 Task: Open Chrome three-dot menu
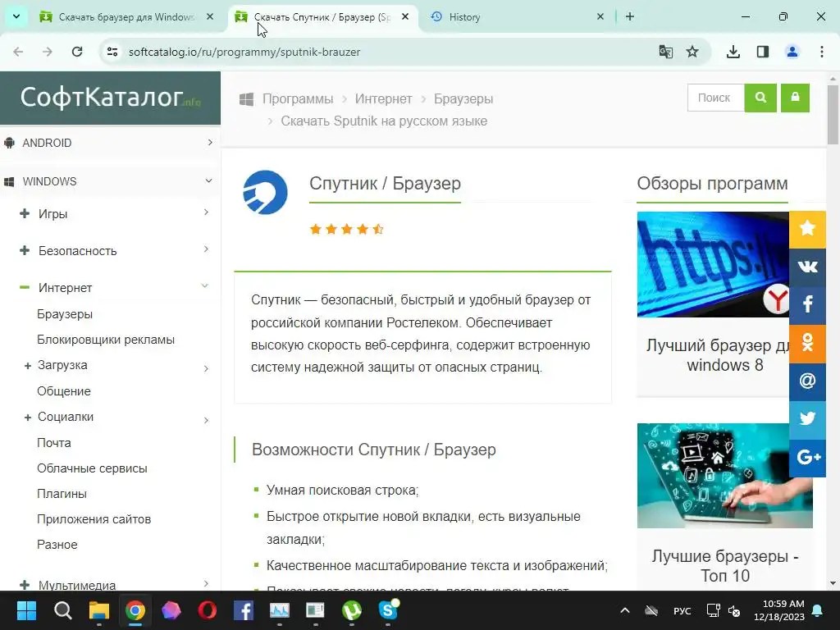822,52
